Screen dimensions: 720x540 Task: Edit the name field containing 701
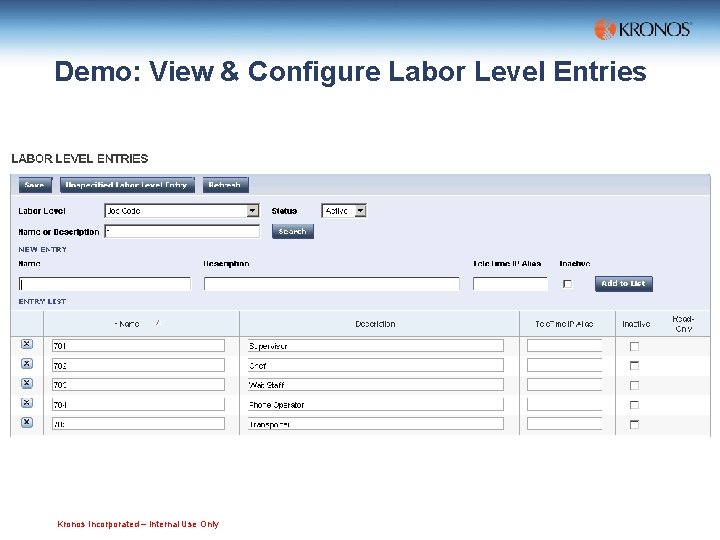coord(138,346)
